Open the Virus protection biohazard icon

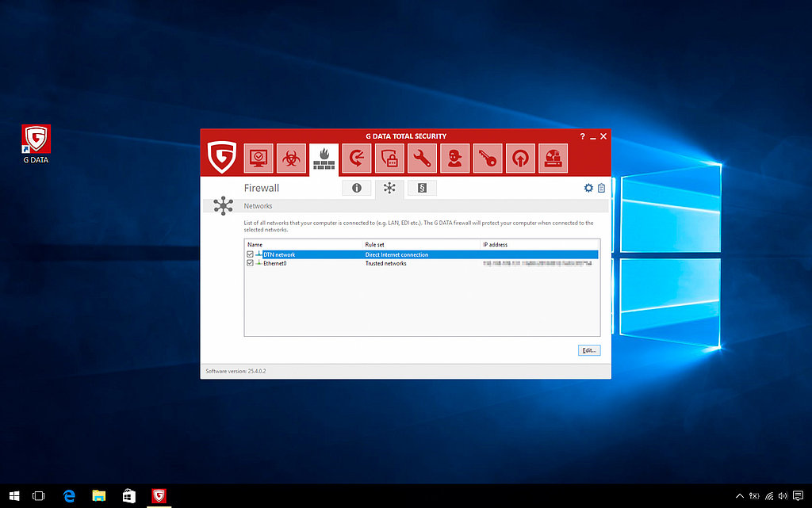click(291, 159)
